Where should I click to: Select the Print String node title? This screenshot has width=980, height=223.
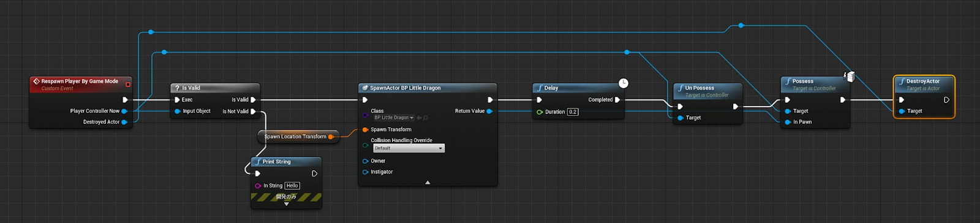pyautogui.click(x=277, y=162)
